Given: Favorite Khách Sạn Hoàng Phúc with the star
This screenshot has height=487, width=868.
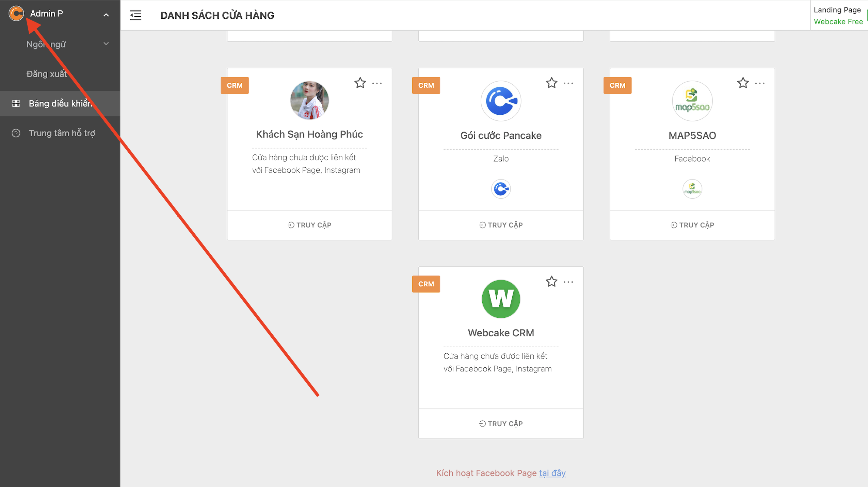Looking at the screenshot, I should pos(360,83).
